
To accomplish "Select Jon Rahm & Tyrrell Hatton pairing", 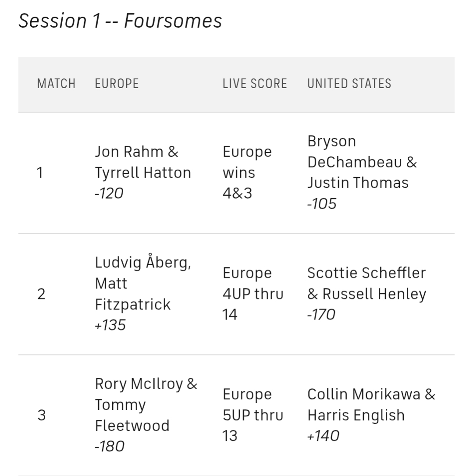I will [143, 162].
